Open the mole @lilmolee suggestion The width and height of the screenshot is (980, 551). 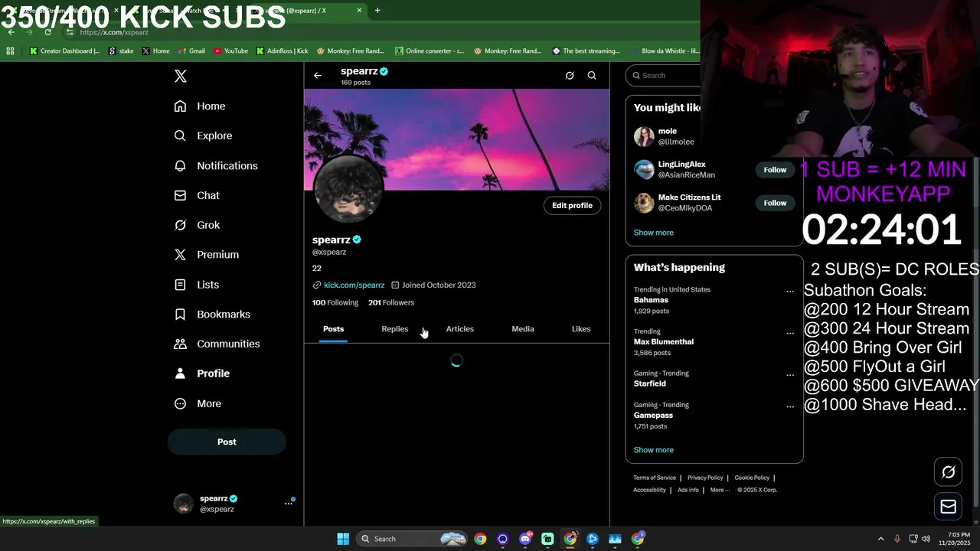click(x=714, y=136)
